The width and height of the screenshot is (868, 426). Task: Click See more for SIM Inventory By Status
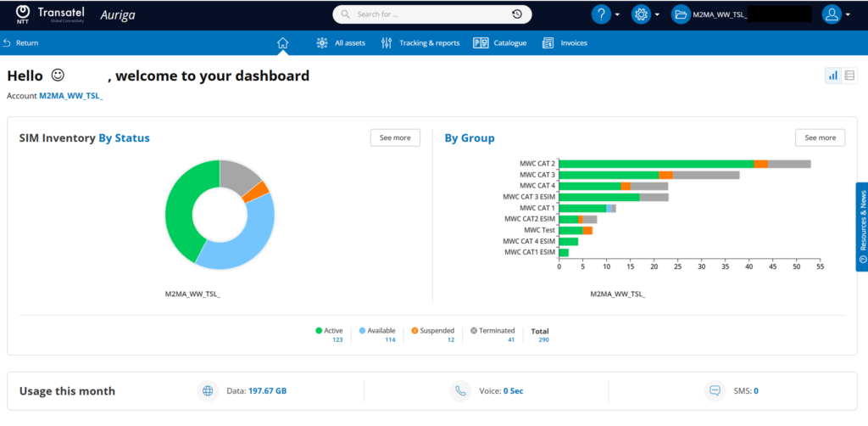click(395, 138)
